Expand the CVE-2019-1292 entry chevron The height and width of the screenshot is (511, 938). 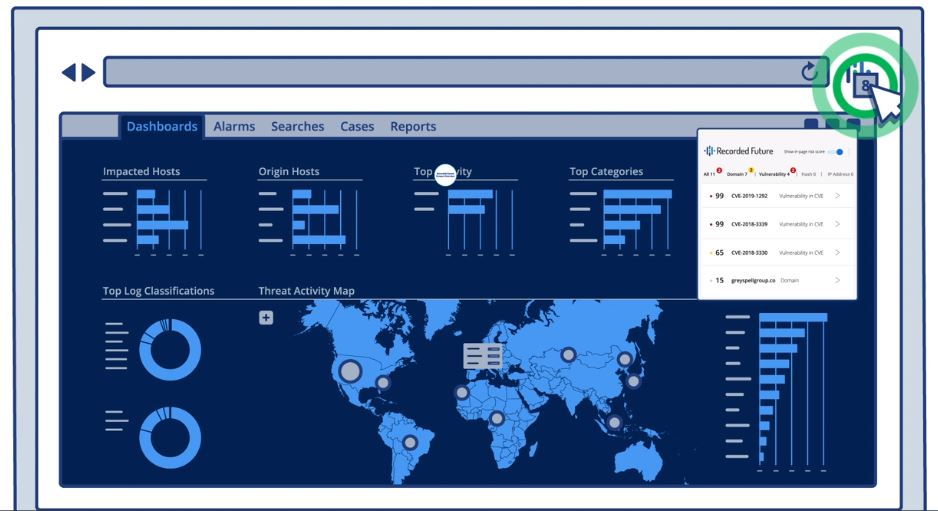(x=837, y=196)
